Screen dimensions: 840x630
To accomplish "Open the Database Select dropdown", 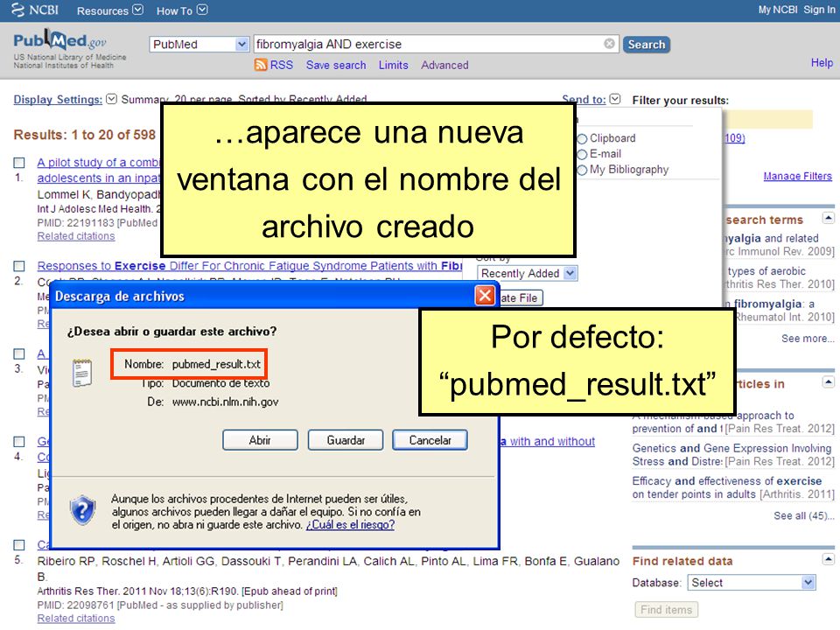I will (752, 583).
